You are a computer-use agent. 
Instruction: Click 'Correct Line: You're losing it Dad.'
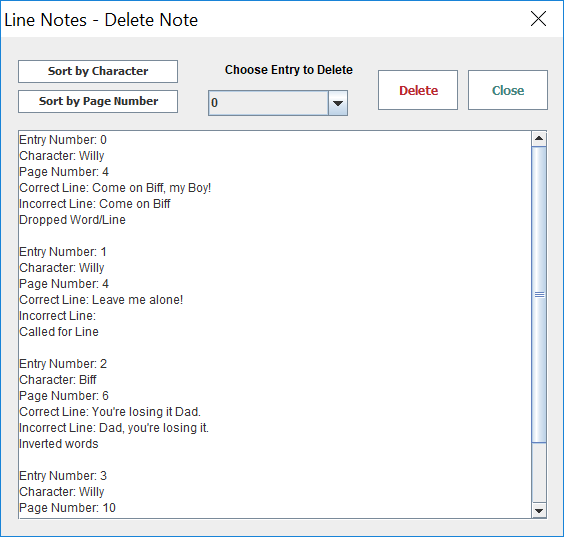point(110,412)
